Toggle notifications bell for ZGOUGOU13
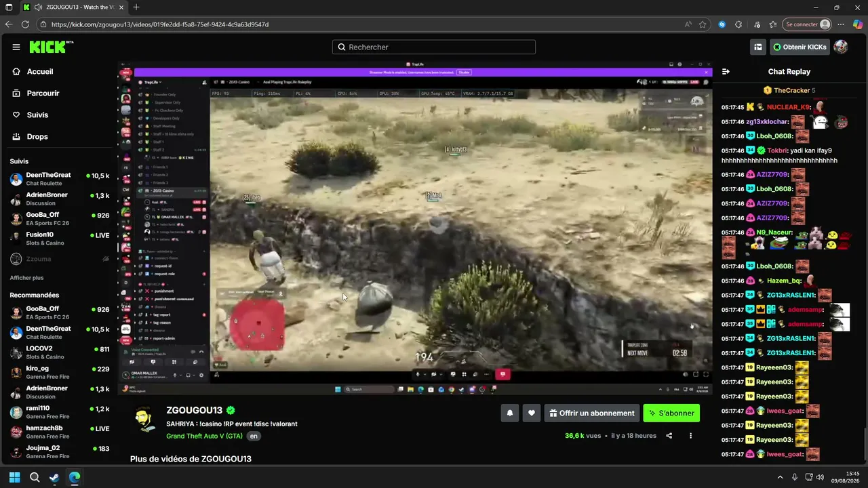Viewport: 868px width, 488px height. pyautogui.click(x=510, y=413)
